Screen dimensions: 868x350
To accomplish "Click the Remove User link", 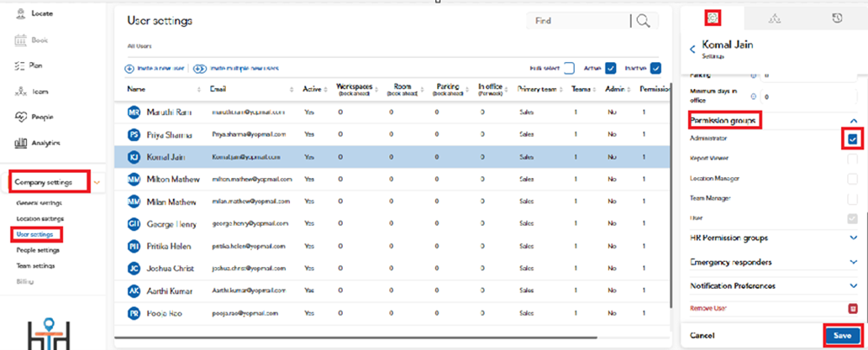I will pos(708,308).
